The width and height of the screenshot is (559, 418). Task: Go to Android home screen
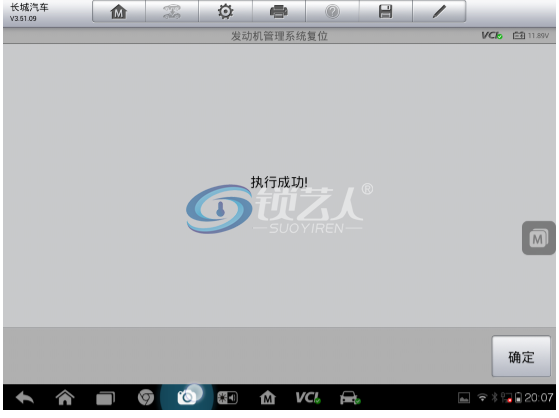coord(65,398)
